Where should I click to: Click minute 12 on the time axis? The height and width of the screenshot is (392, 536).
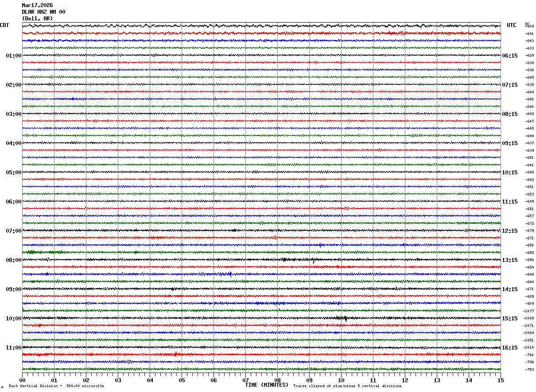pyautogui.click(x=405, y=380)
